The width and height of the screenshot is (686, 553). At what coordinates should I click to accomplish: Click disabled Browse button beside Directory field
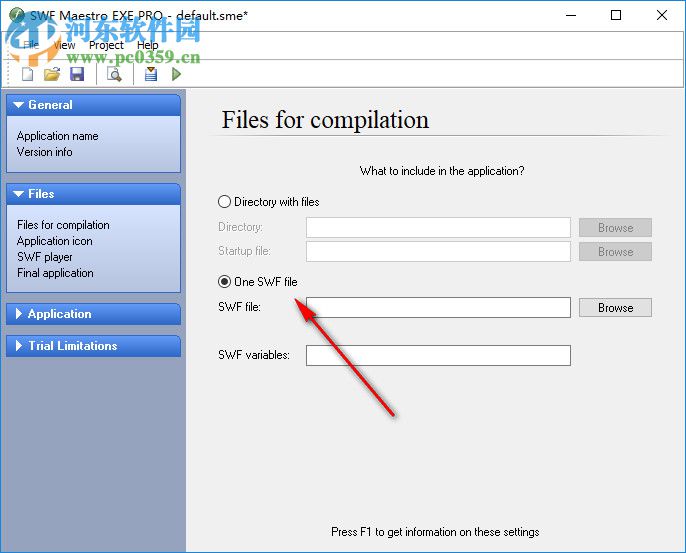coord(615,228)
